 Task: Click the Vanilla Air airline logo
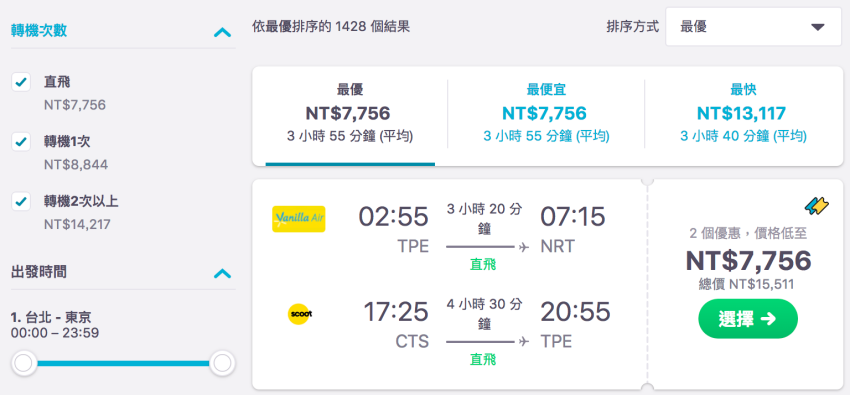click(x=299, y=219)
